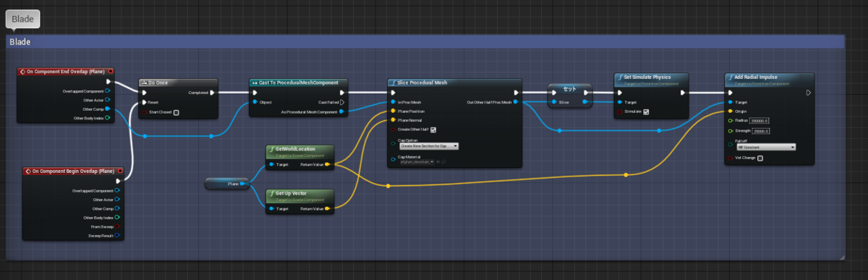
Task: Click the Plane variable output pin
Action: tap(242, 184)
